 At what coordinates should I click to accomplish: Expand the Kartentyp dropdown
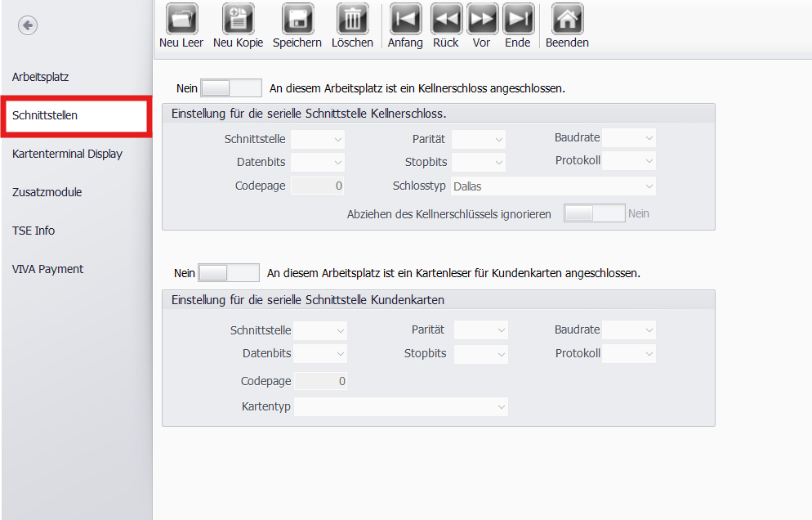click(x=400, y=406)
